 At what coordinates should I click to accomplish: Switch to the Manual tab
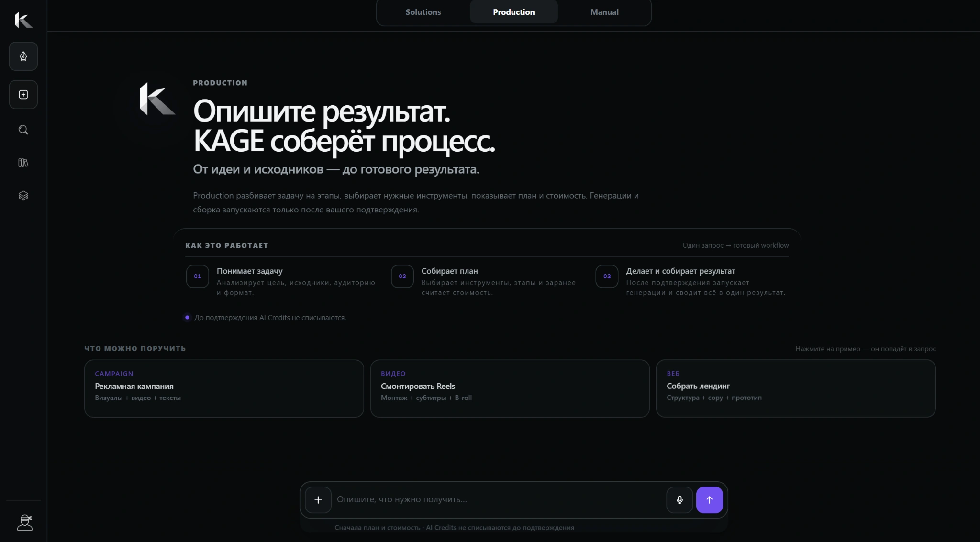[604, 12]
